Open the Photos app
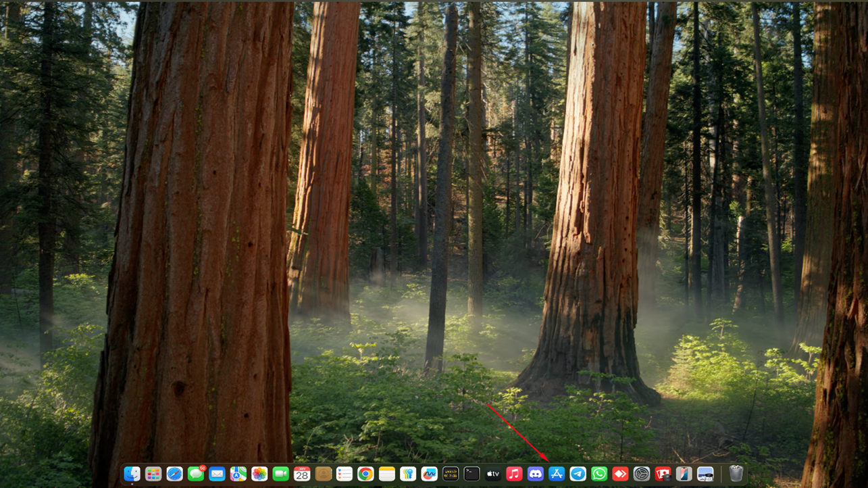 [259, 474]
